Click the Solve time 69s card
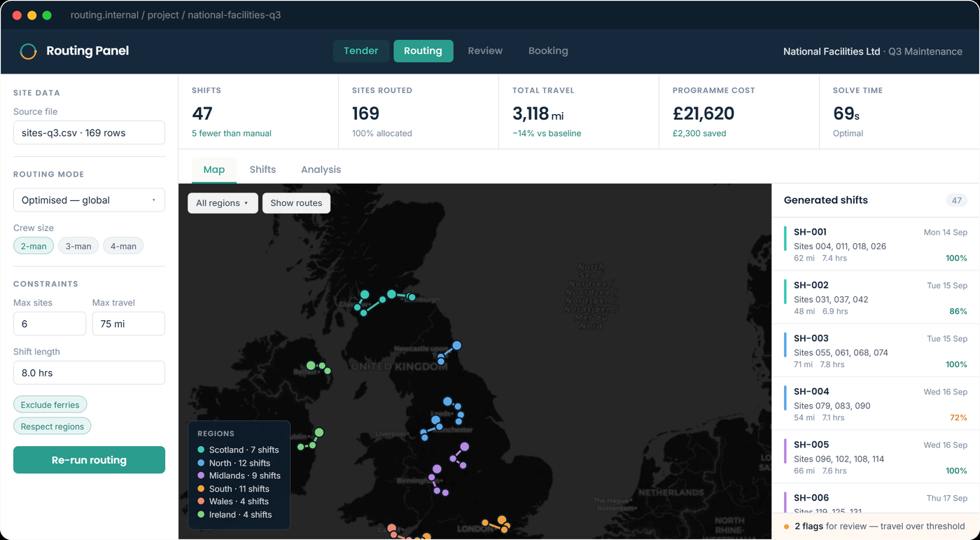The height and width of the screenshot is (540, 980). click(899, 111)
